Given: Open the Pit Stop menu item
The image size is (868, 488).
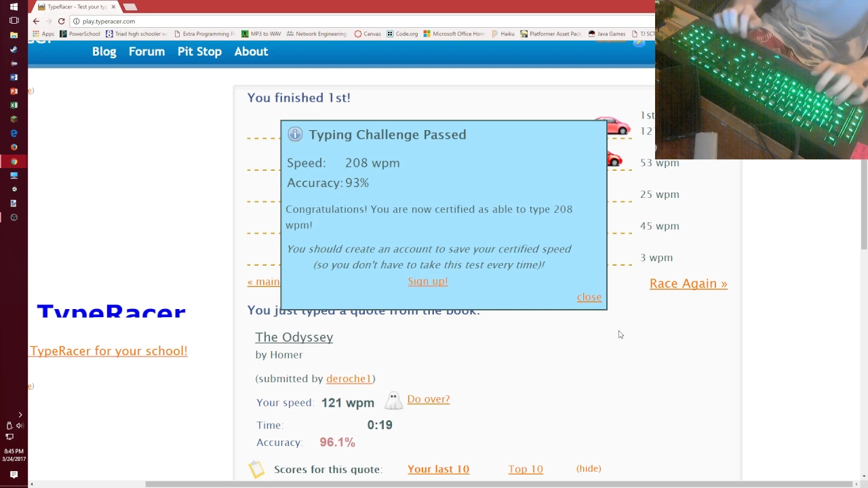Looking at the screenshot, I should coord(199,52).
